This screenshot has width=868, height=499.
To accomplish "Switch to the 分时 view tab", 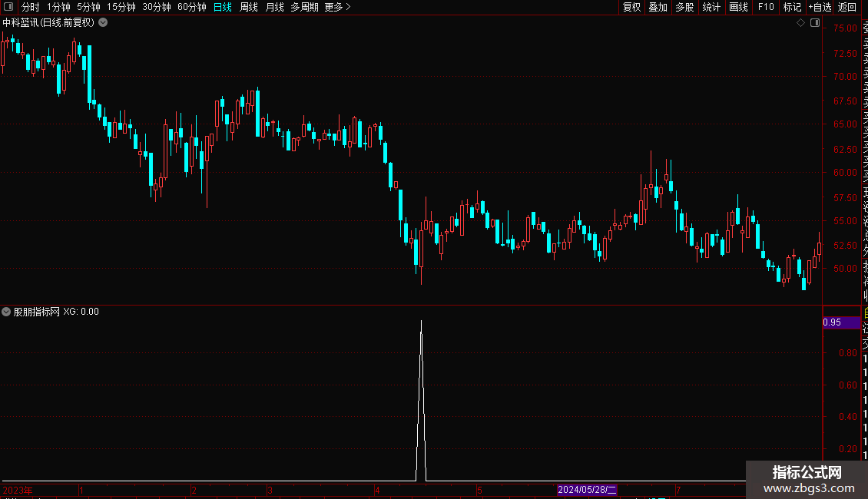I will tap(31, 7).
